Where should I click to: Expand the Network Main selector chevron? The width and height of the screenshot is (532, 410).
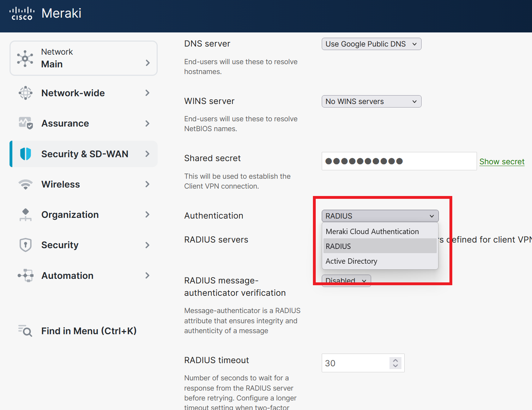coord(148,63)
